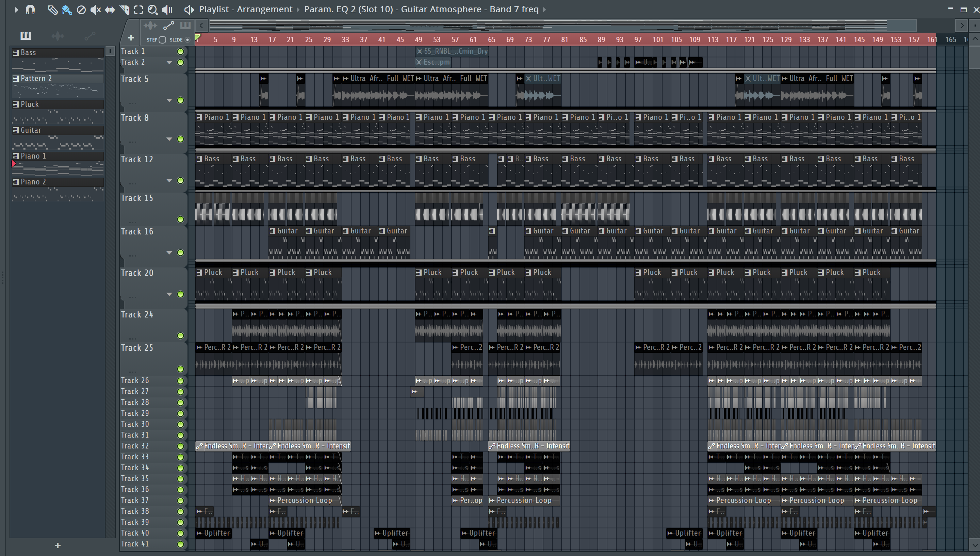Click the horizontal timeline overview scrollbar
980x556 pixels.
pos(562,26)
